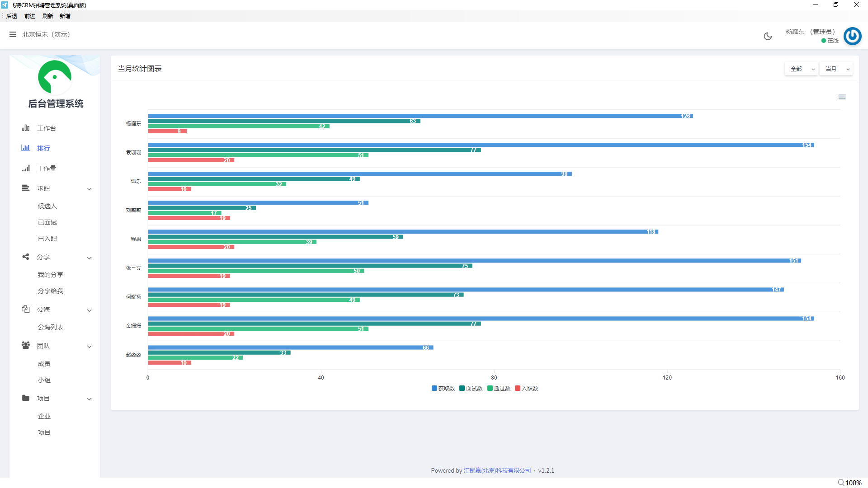Open 汇聚赢(北京)科技有限公司 footer link
Image resolution: width=868 pixels, height=488 pixels.
pyautogui.click(x=497, y=470)
